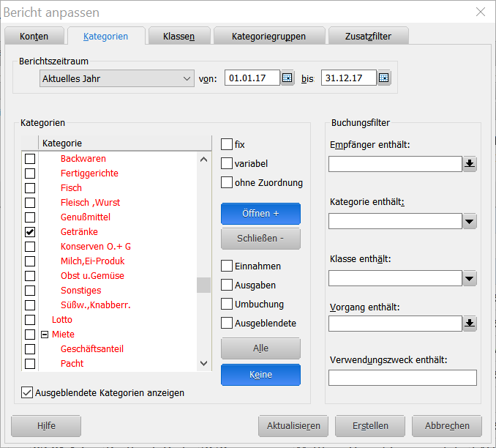Click the Erstellen button
The height and width of the screenshot is (448, 496).
(x=369, y=425)
